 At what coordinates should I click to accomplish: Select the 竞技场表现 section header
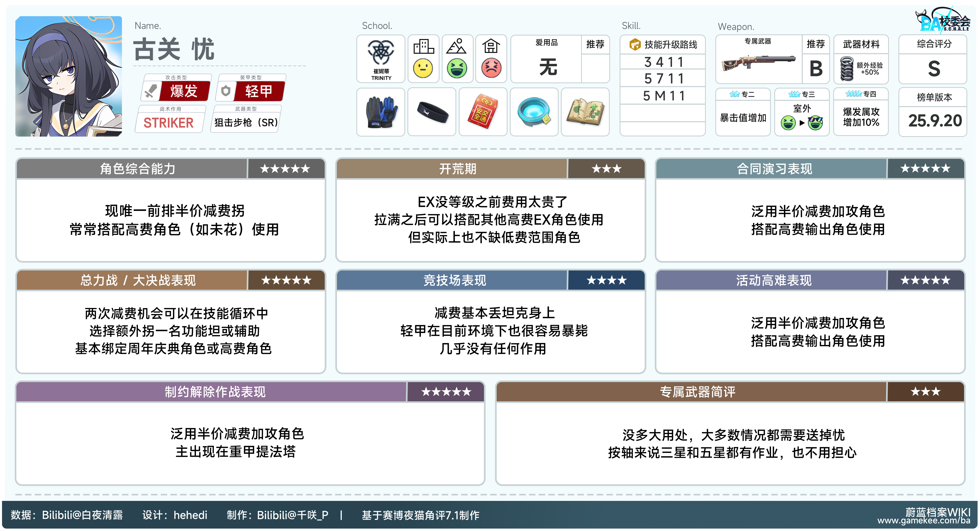(x=455, y=280)
